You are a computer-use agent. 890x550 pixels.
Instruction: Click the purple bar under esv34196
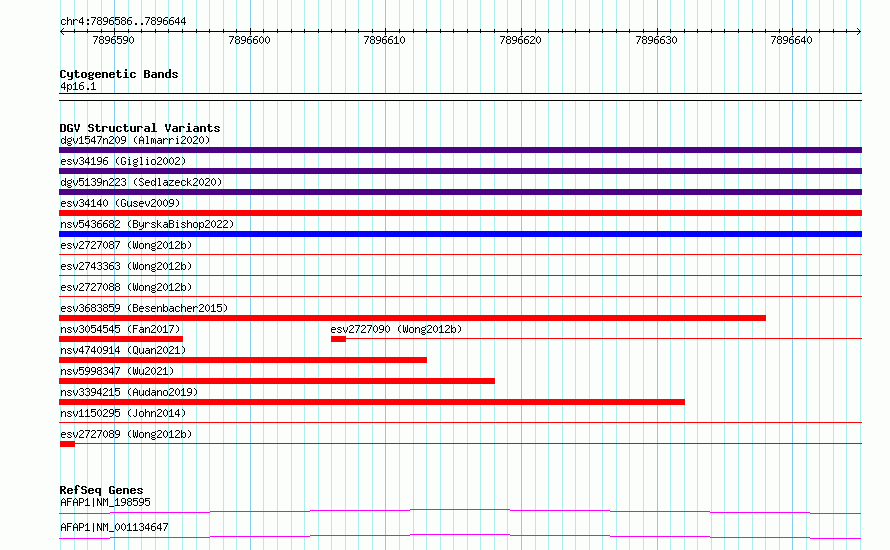tap(460, 171)
